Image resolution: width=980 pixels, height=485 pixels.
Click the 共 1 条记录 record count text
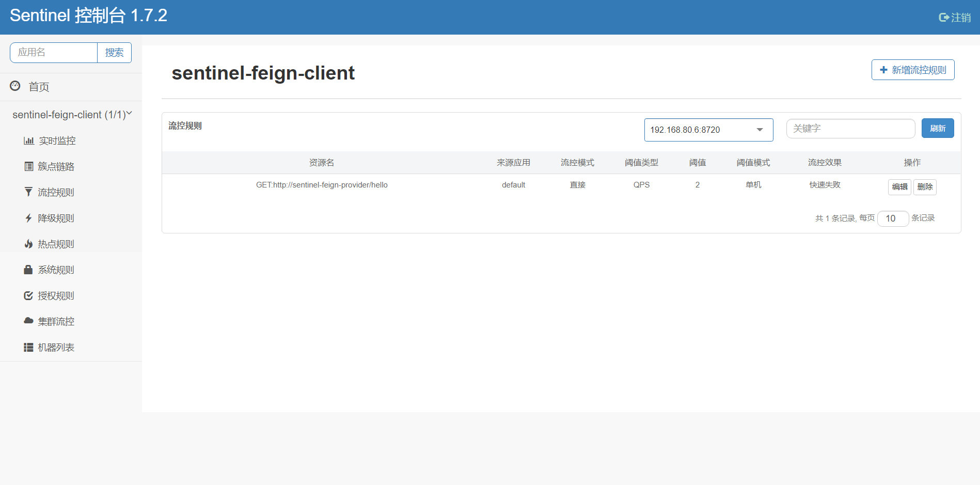click(835, 218)
